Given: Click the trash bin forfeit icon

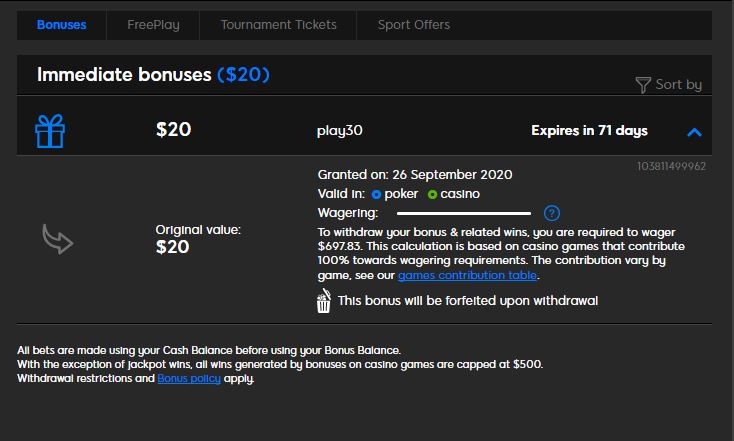Looking at the screenshot, I should point(323,301).
